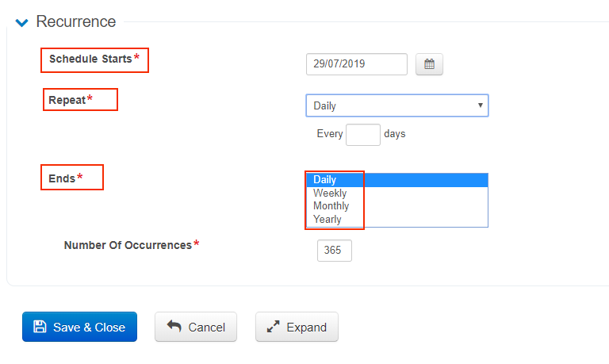
Task: Focus the Schedule Starts date field
Action: [356, 64]
